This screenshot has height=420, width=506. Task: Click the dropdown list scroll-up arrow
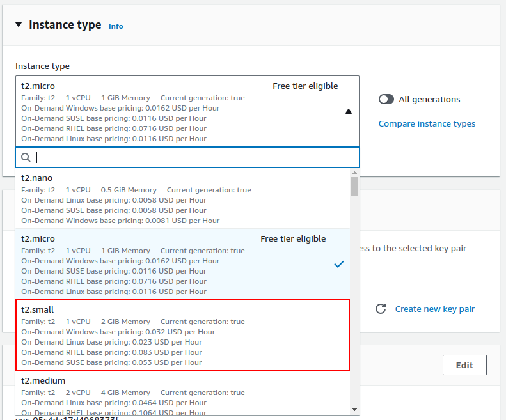354,173
